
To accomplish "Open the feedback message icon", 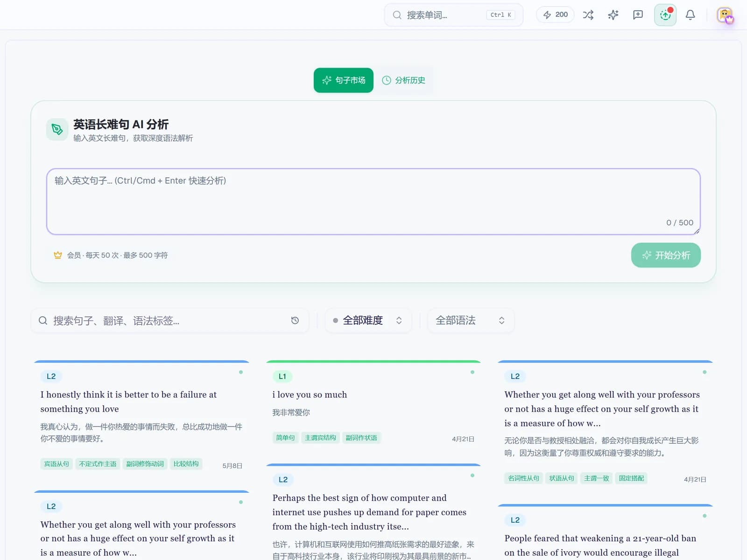I will (x=638, y=15).
